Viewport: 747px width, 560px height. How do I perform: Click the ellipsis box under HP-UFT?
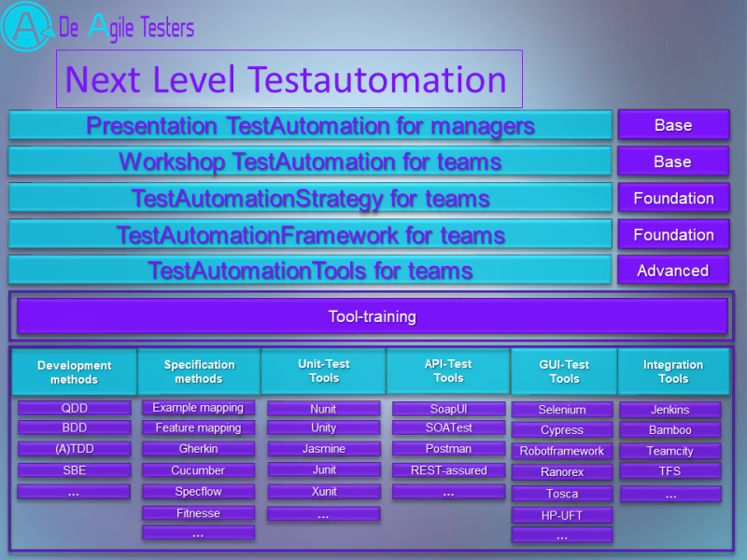click(562, 535)
